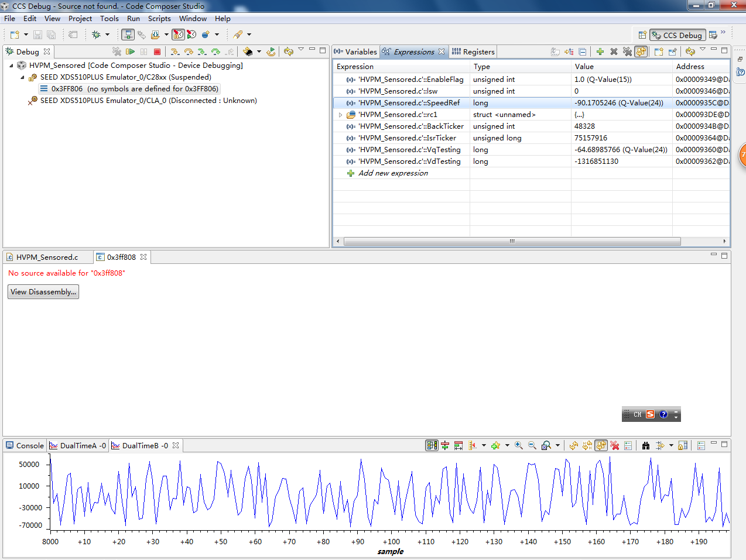Click the green Resume button in Debug panel
The height and width of the screenshot is (560, 746).
click(130, 51)
